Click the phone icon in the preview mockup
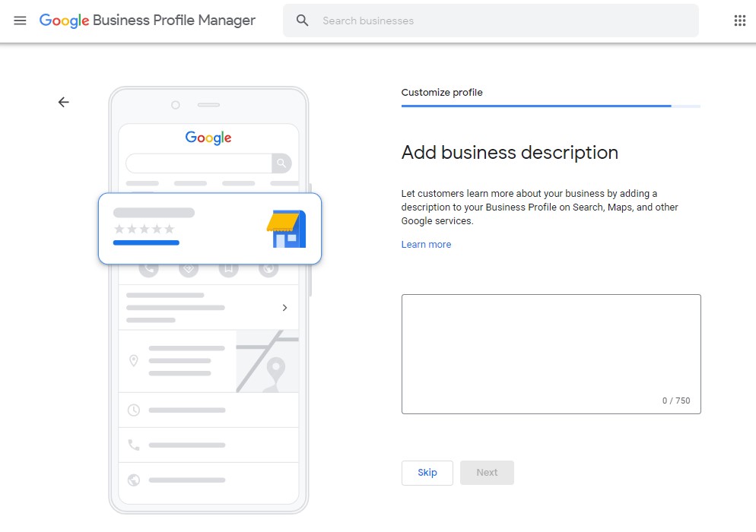The height and width of the screenshot is (532, 756). [x=134, y=445]
